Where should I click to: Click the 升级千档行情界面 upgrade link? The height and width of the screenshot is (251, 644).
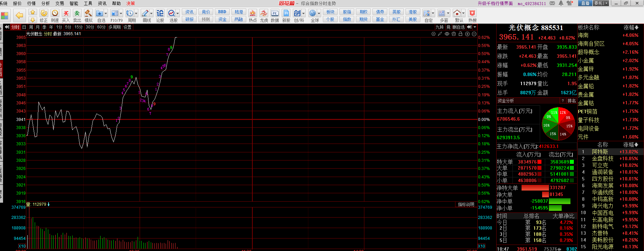(495, 3)
